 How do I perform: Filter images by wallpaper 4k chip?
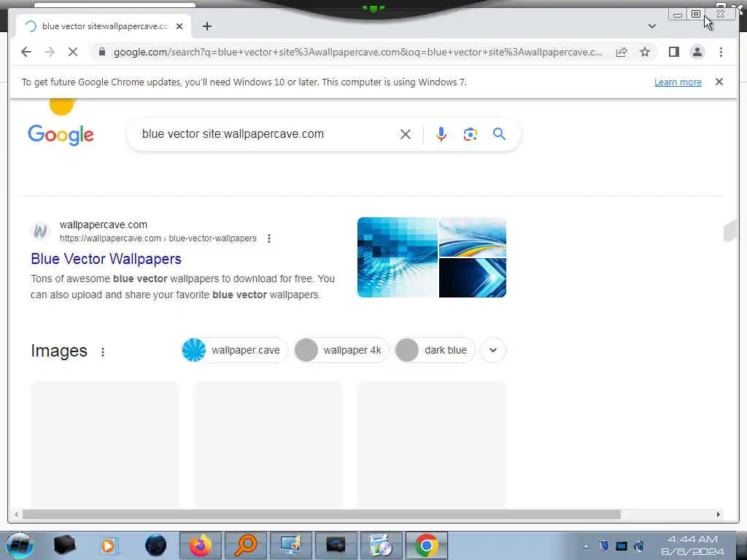[341, 350]
